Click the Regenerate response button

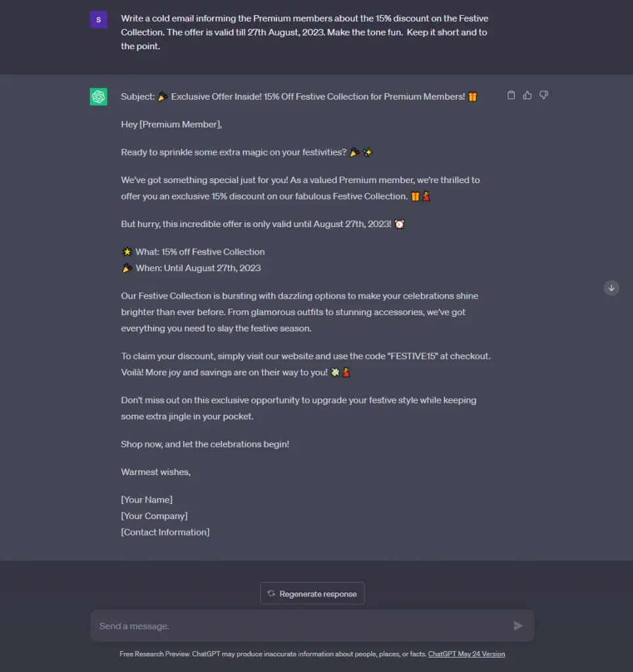coord(312,593)
